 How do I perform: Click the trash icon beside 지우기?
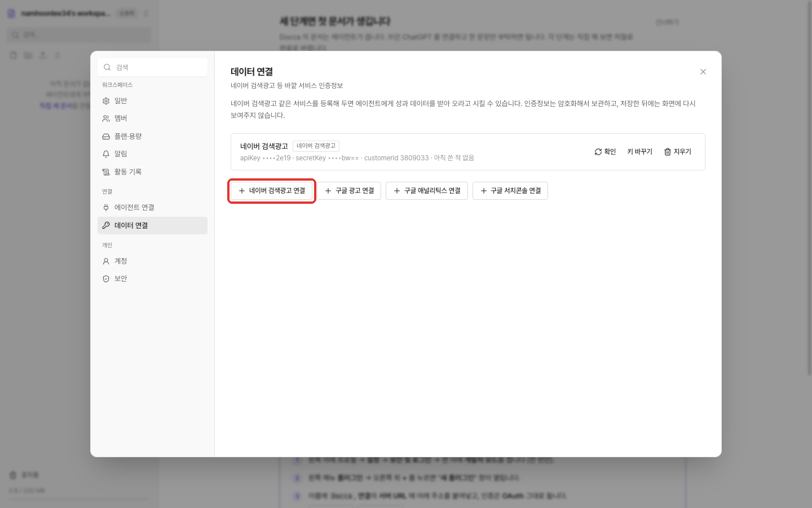point(668,152)
